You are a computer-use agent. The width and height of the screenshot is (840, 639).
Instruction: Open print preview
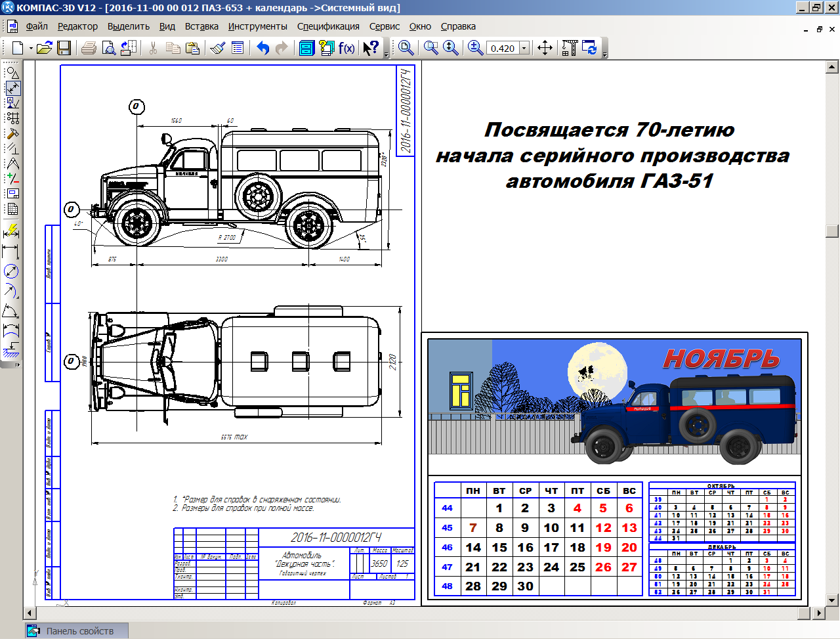108,48
